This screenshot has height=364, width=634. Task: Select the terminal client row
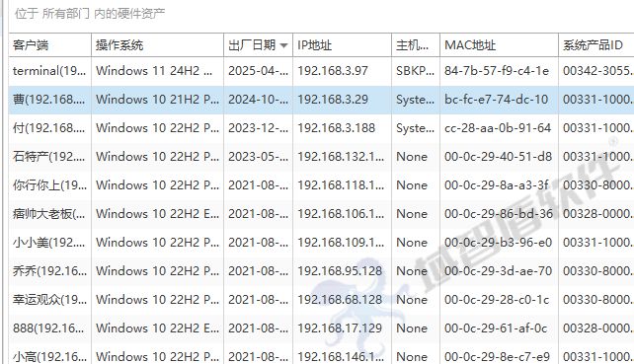pyautogui.click(x=322, y=71)
